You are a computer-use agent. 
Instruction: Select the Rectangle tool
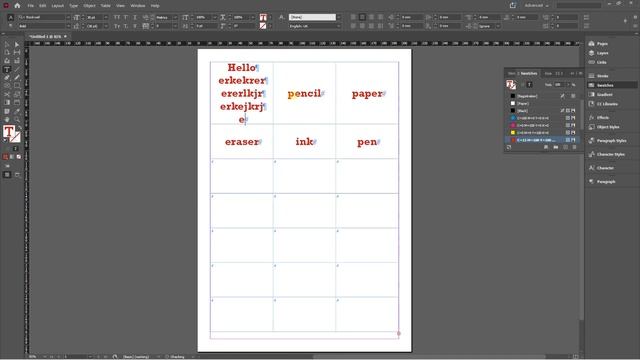click(x=17, y=86)
